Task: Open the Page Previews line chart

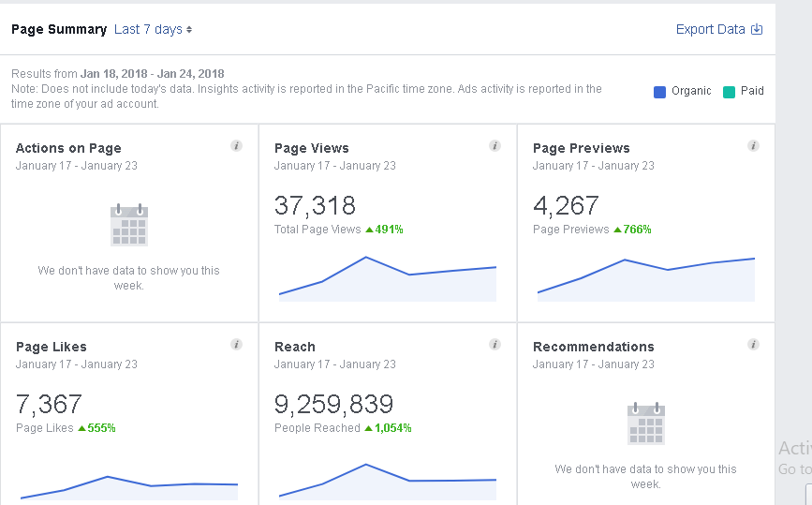Action: (x=646, y=279)
